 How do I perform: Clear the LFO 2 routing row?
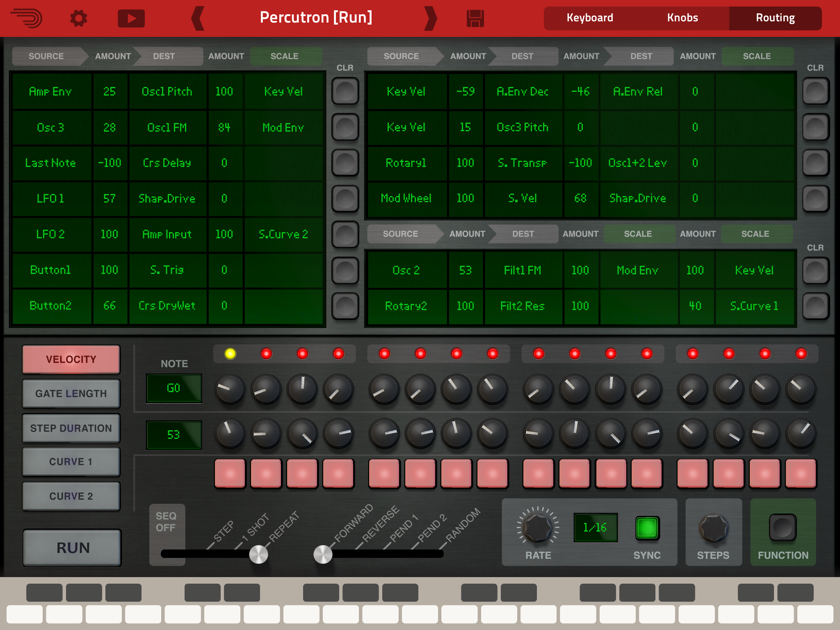pos(345,234)
